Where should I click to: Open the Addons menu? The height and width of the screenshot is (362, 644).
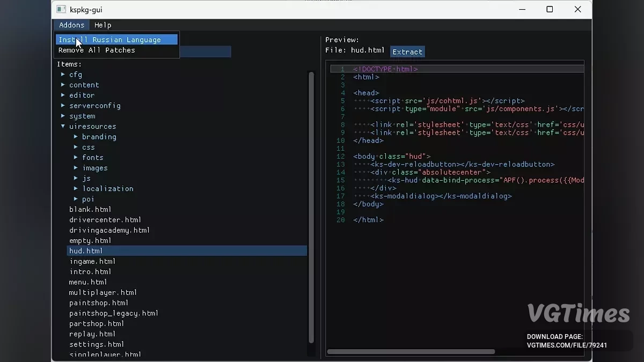[x=71, y=25]
